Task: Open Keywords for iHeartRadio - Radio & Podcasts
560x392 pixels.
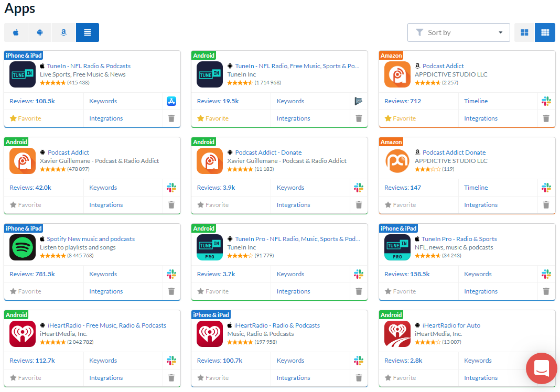Action: tap(290, 360)
